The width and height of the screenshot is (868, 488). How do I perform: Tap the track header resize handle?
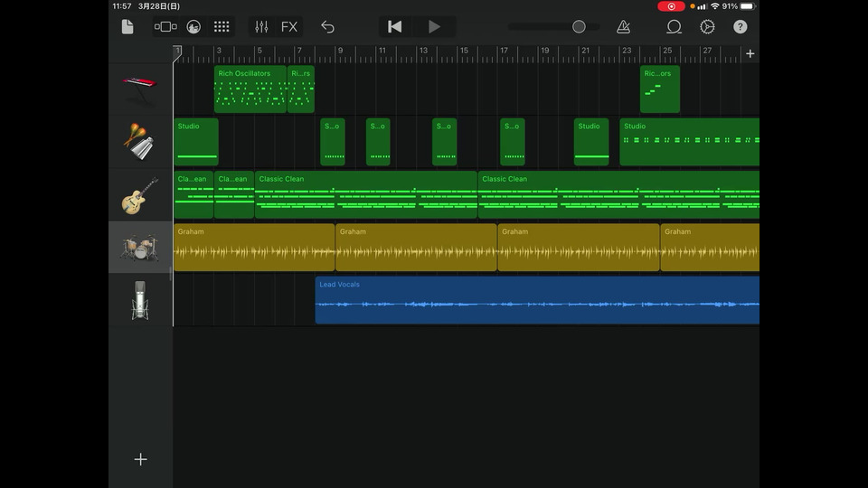click(171, 273)
